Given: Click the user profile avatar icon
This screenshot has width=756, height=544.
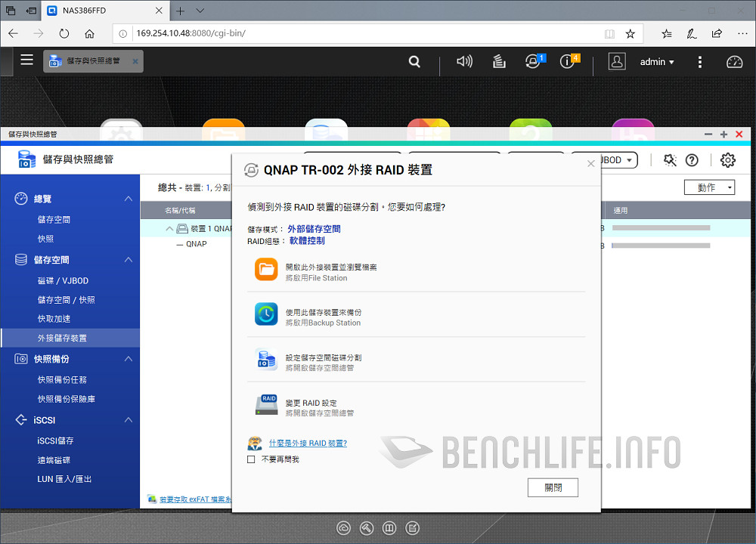Looking at the screenshot, I should point(617,61).
